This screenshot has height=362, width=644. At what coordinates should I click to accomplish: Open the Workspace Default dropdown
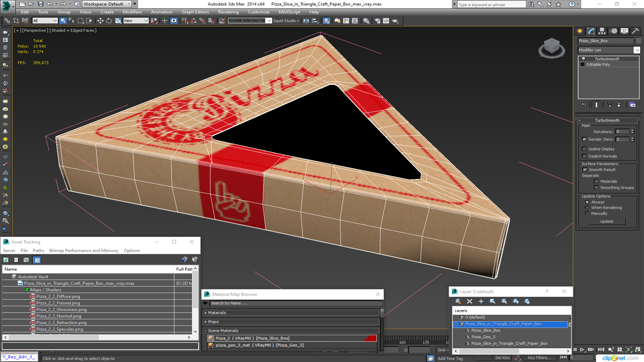coord(107,4)
